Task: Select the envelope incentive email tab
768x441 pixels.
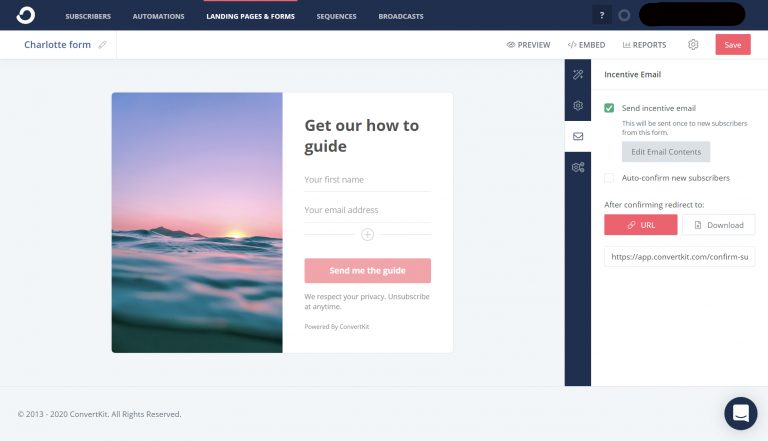Action: [578, 136]
